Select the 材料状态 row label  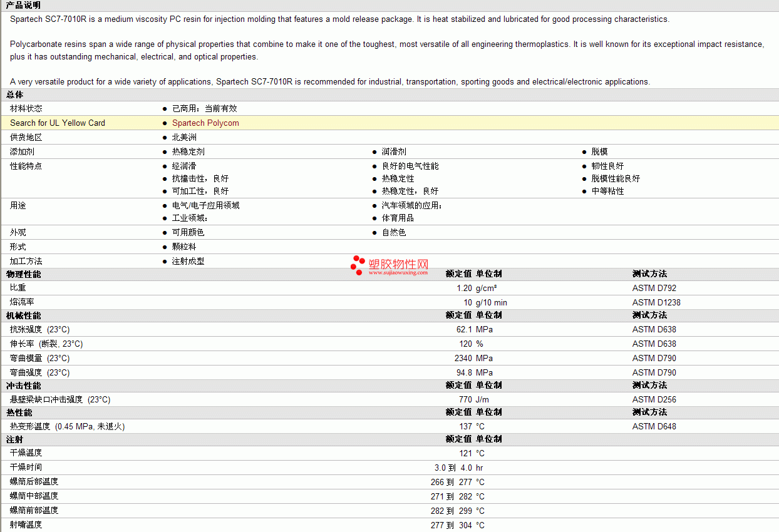pos(26,109)
